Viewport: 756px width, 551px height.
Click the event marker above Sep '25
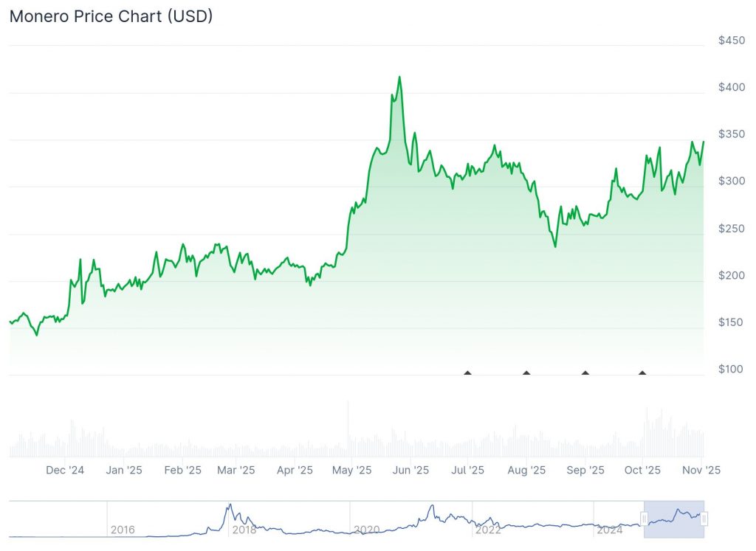(585, 372)
